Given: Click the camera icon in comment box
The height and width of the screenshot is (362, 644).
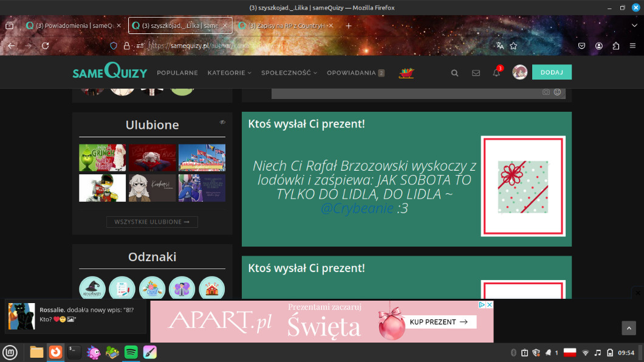Looking at the screenshot, I should [x=546, y=92].
